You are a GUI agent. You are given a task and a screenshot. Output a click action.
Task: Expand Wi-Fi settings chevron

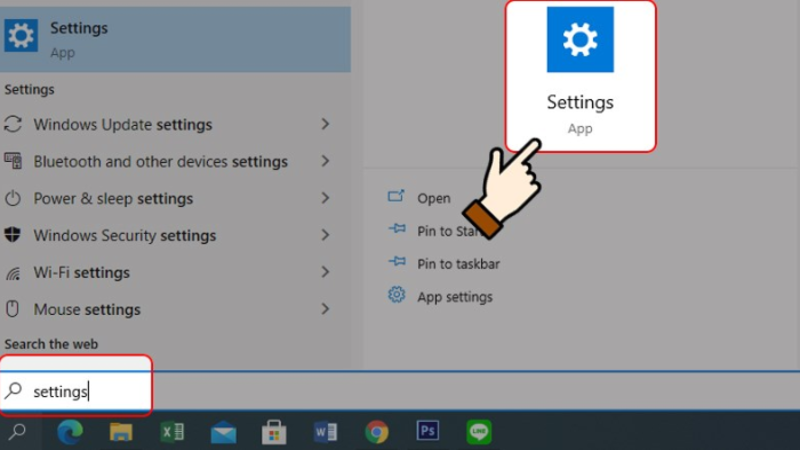[325, 272]
